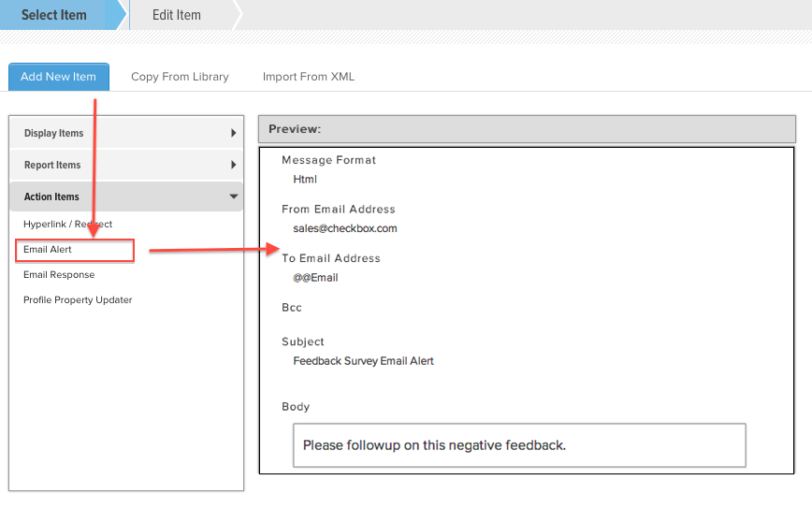Switch to Add New Item tab
Image resolution: width=812 pixels, height=509 pixels.
[x=59, y=77]
